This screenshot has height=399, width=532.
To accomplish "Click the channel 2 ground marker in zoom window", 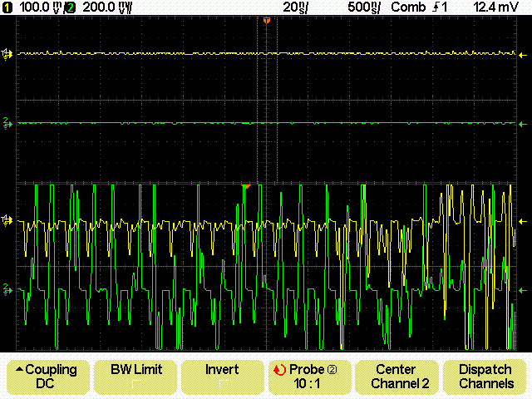I will click(7, 289).
